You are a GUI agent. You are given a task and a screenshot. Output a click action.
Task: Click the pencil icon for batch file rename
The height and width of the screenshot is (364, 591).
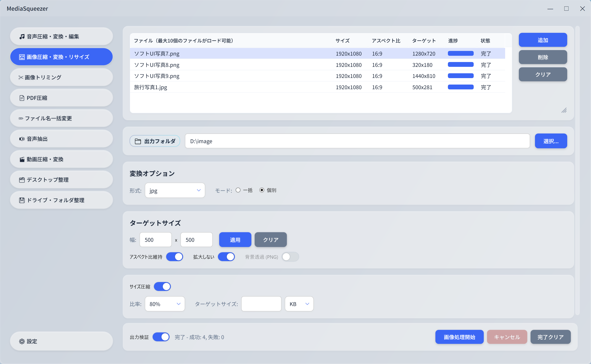[x=21, y=118]
